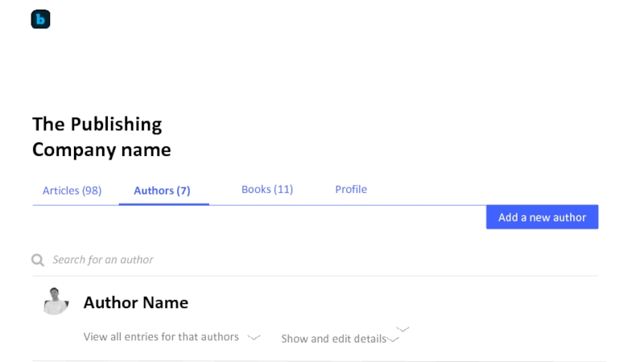
Task: Click The Publishing Company name title
Action: [101, 137]
